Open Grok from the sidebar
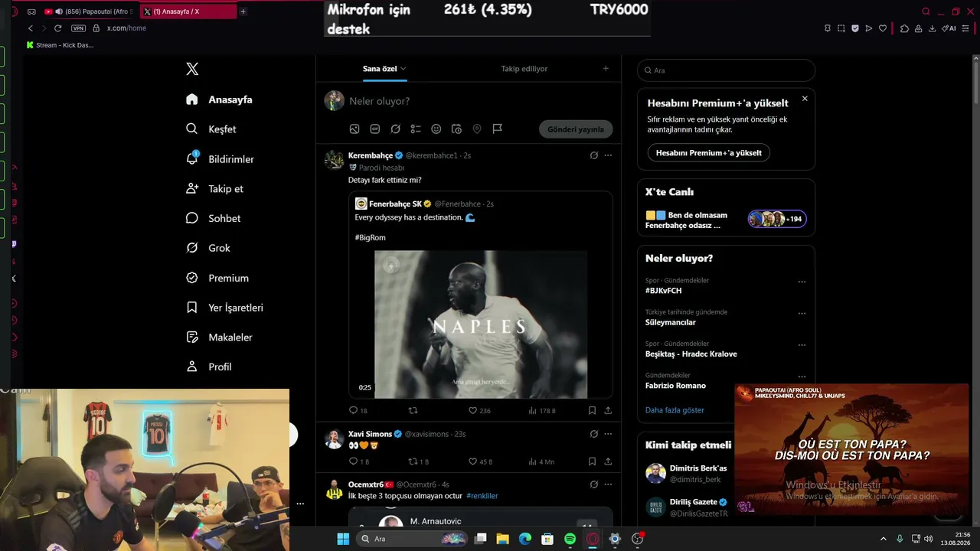This screenshot has height=551, width=980. click(208, 248)
